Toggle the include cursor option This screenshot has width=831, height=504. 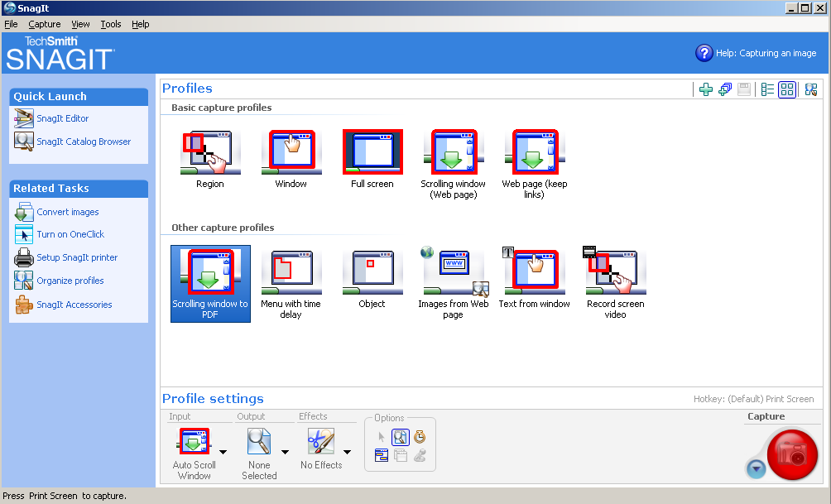(381, 437)
